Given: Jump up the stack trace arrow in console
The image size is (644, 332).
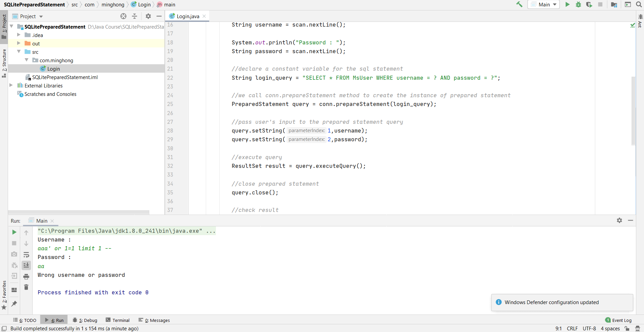Looking at the screenshot, I should [26, 232].
